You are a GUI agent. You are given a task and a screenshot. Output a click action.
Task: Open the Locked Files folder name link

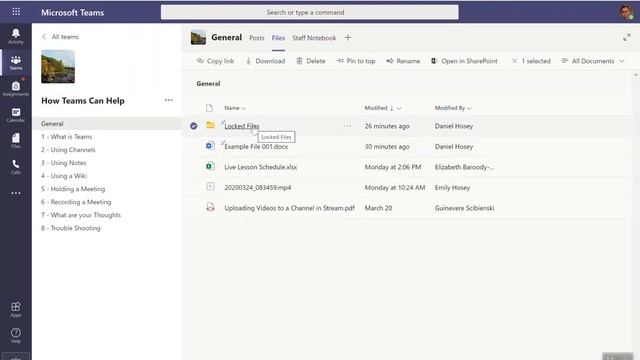click(x=242, y=126)
